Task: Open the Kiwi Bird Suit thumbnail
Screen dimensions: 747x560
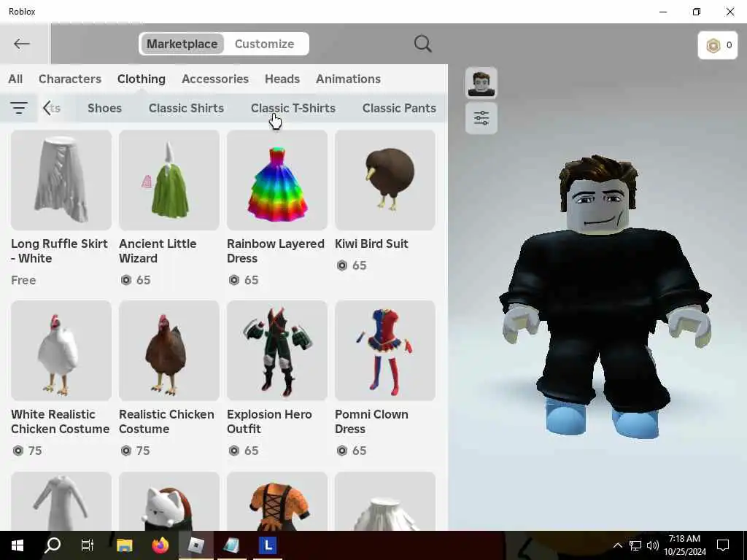Action: (385, 180)
